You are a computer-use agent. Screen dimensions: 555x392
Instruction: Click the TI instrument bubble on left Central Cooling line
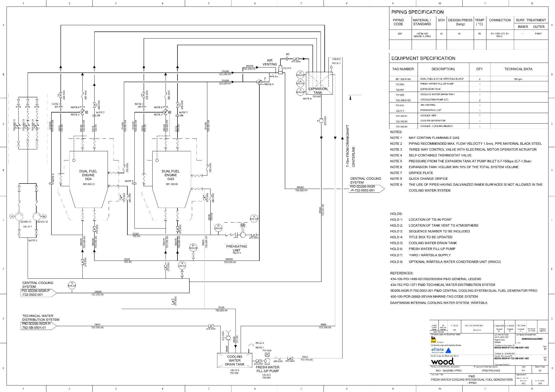(72, 285)
